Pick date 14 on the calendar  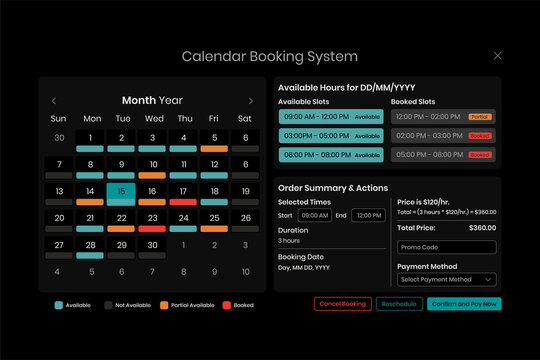[90, 194]
